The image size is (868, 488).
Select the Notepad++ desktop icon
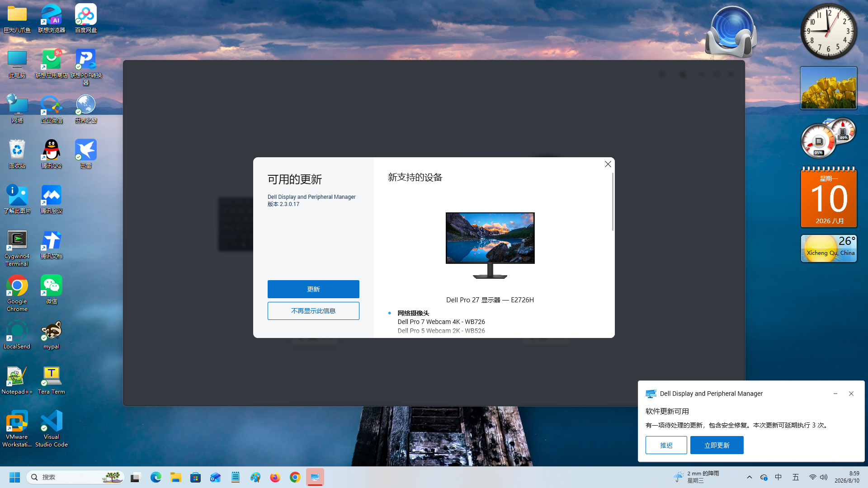pyautogui.click(x=17, y=380)
